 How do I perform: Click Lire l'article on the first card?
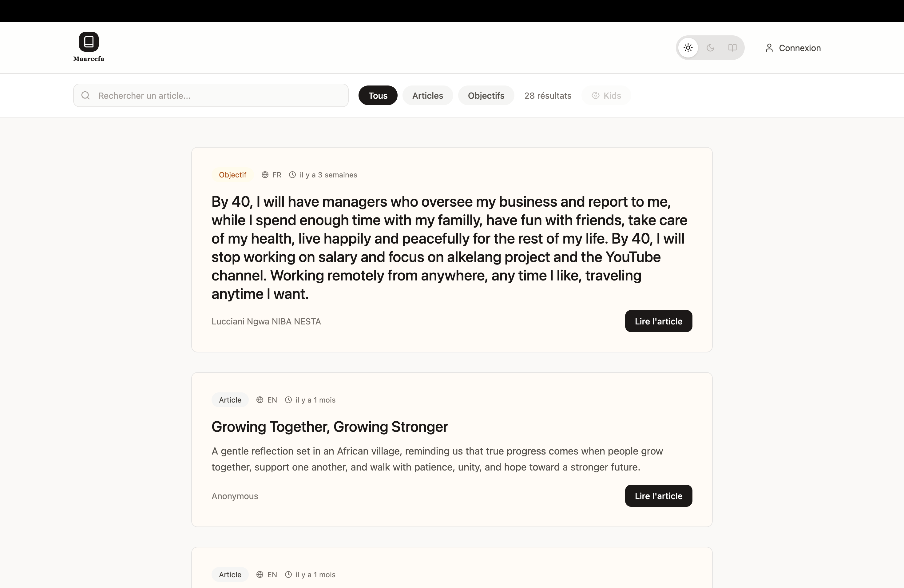point(658,321)
